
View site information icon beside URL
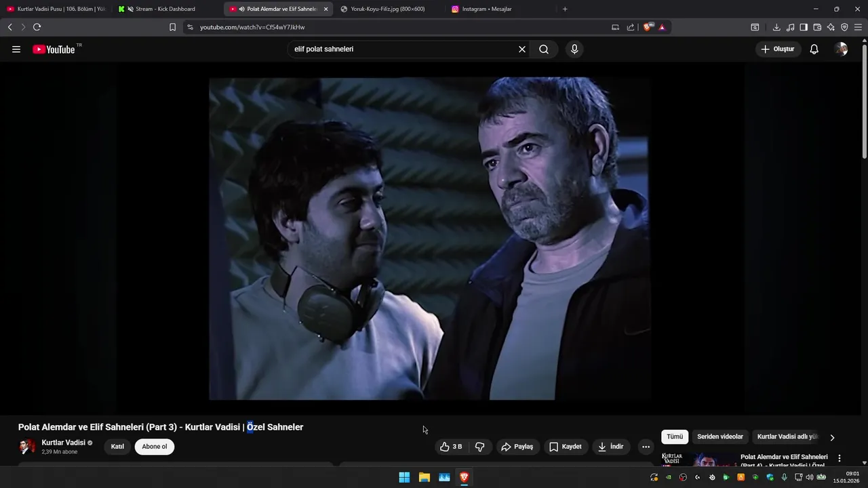(x=190, y=27)
